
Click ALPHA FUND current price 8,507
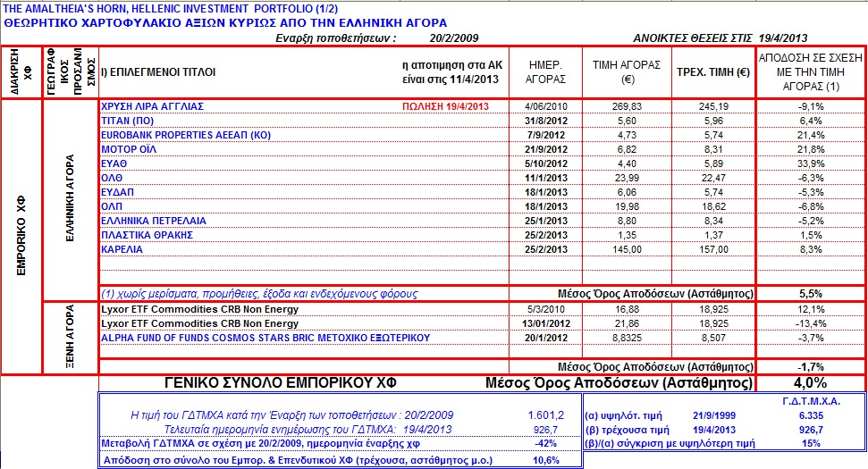coord(713,338)
